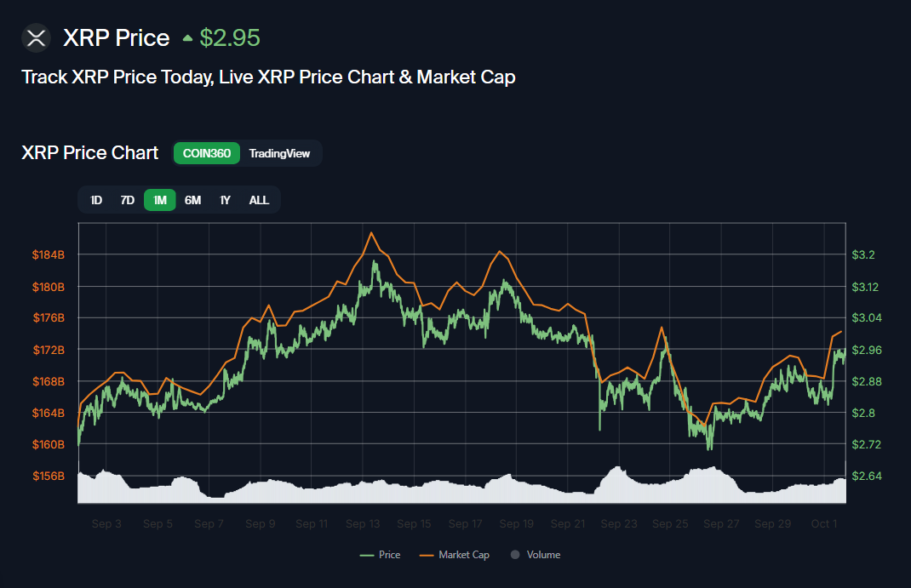Select the 1Y time range
Screen dimensions: 911x588
pos(226,200)
